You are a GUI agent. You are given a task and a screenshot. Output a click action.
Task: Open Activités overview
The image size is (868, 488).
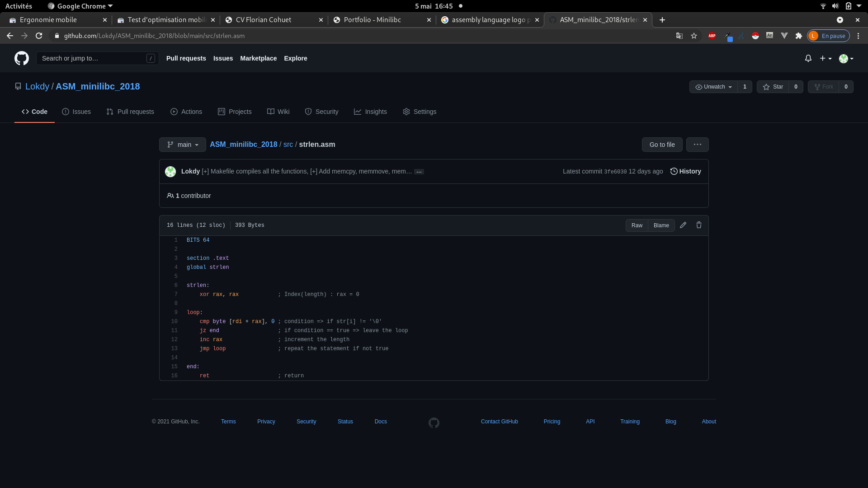tap(19, 6)
